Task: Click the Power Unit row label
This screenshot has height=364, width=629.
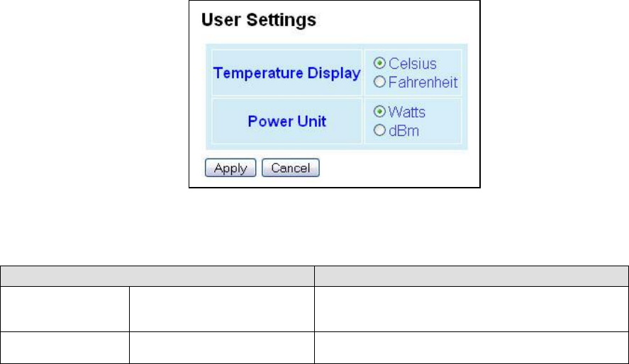Action: pyautogui.click(x=286, y=121)
